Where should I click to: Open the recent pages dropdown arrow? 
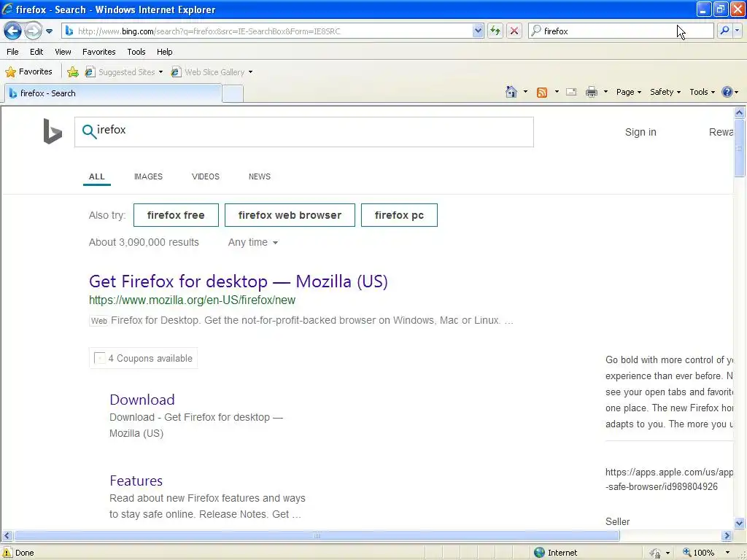49,31
